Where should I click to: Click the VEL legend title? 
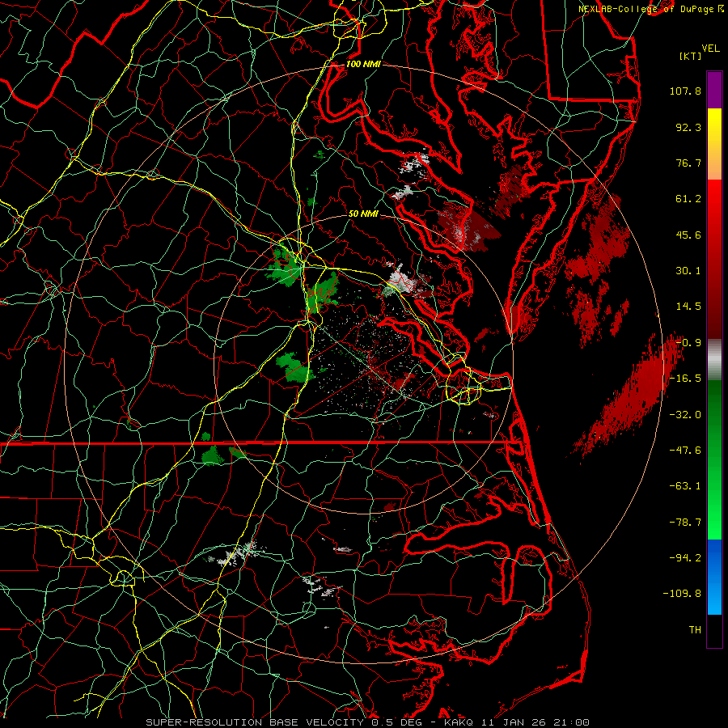point(711,49)
